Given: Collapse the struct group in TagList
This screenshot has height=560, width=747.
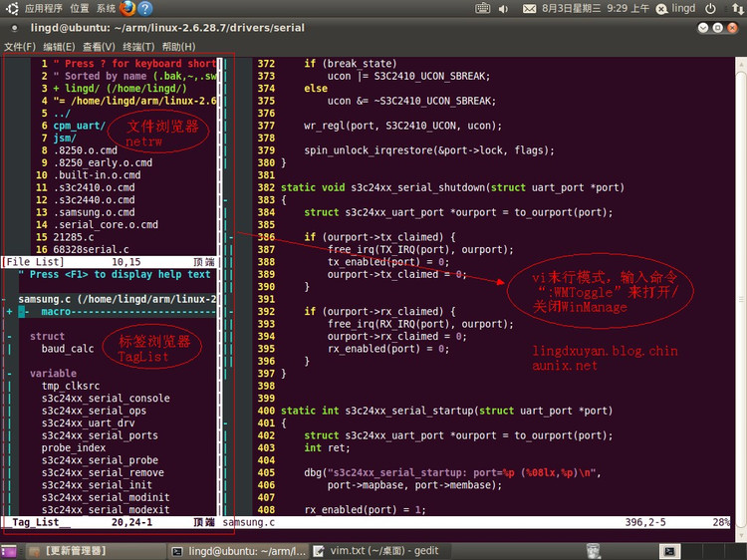Looking at the screenshot, I should (10, 337).
